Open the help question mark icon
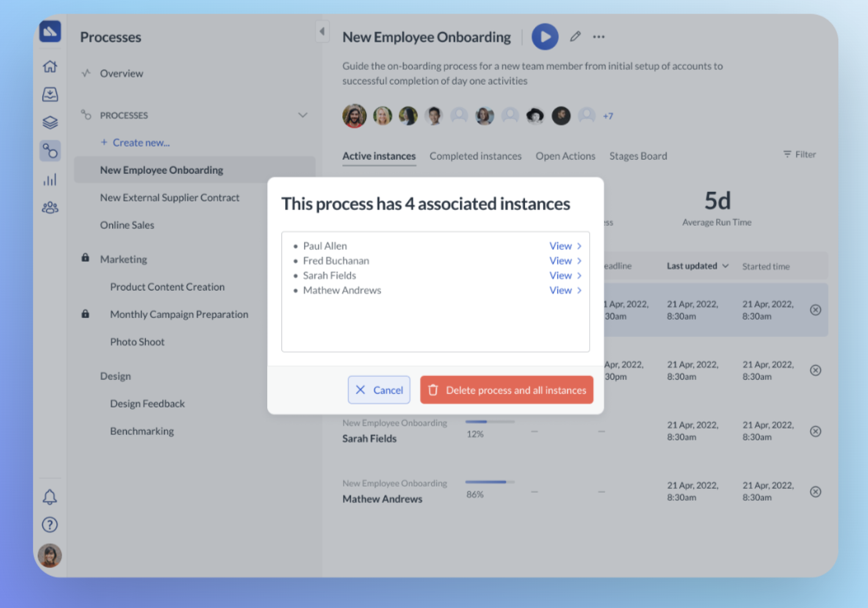 [50, 524]
